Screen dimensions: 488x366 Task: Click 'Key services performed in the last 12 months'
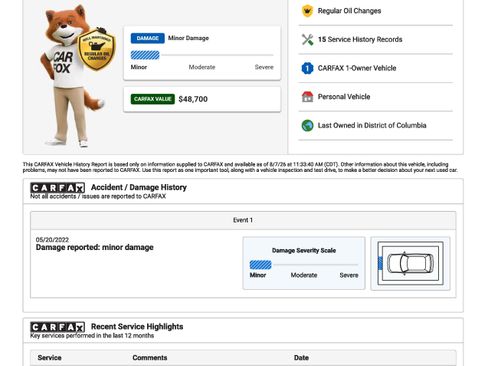click(92, 336)
